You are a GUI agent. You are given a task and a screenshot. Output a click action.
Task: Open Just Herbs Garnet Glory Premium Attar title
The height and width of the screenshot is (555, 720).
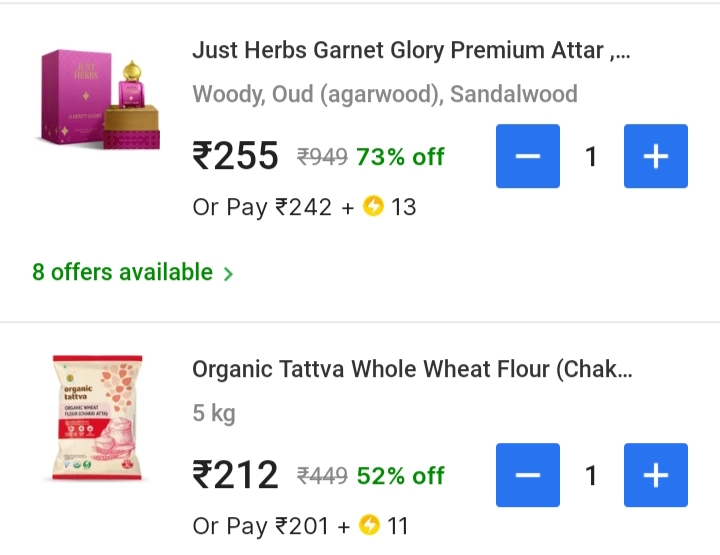click(411, 50)
